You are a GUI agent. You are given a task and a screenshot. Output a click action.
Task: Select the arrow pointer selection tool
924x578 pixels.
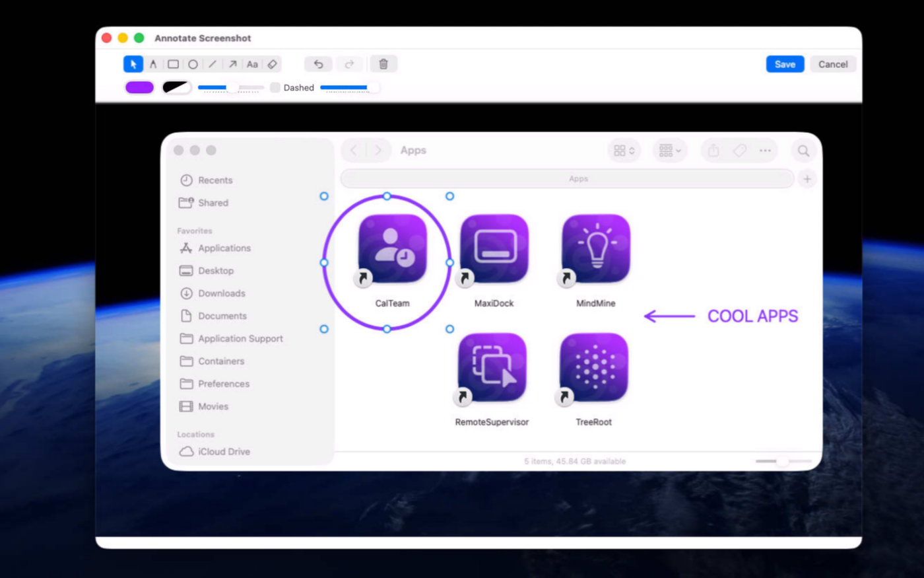pyautogui.click(x=133, y=64)
